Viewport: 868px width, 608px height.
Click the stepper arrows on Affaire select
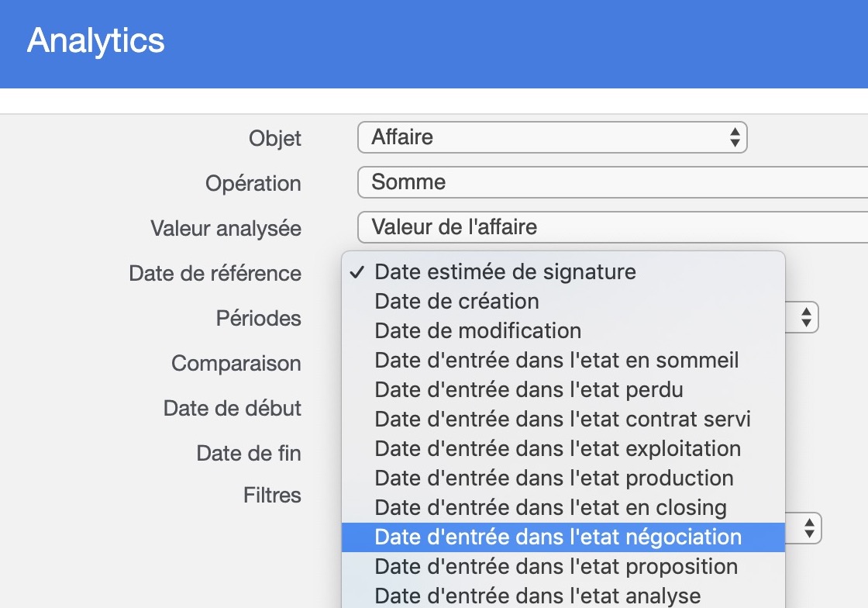(735, 137)
